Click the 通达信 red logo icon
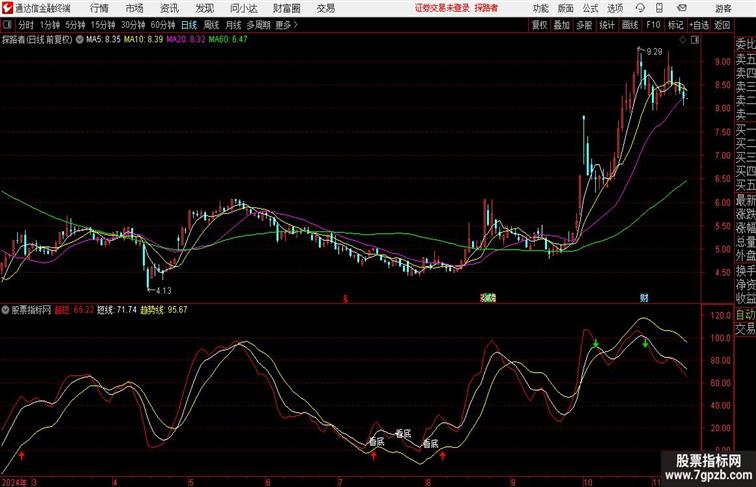Screen dimensions: 756x487 click(x=7, y=8)
